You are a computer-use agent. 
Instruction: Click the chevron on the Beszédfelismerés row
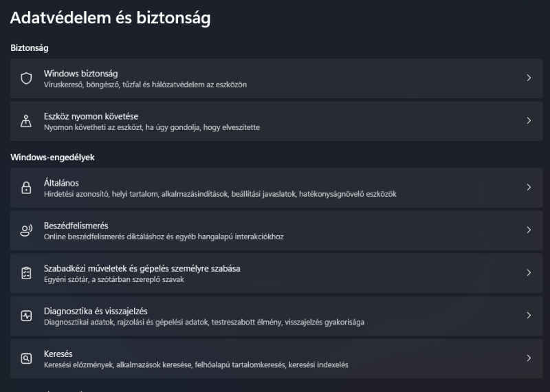529,230
